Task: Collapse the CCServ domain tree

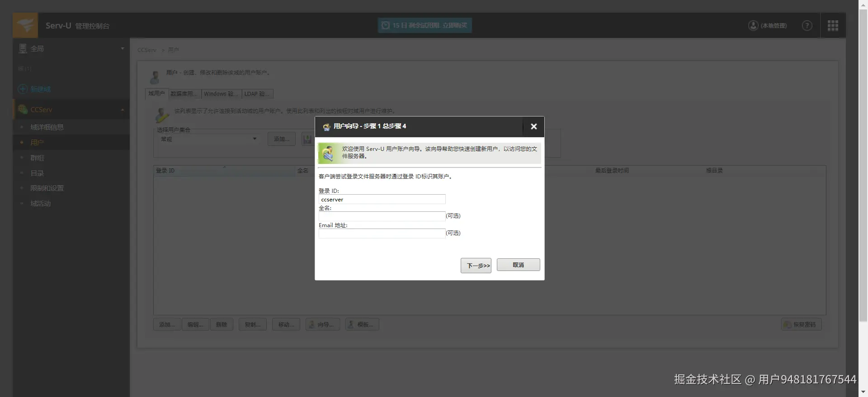Action: (x=123, y=110)
